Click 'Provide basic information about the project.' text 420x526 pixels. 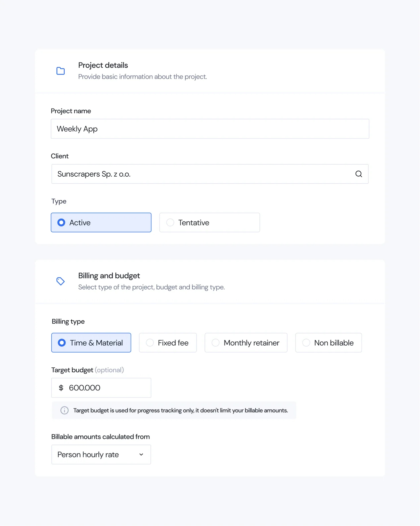pyautogui.click(x=142, y=77)
